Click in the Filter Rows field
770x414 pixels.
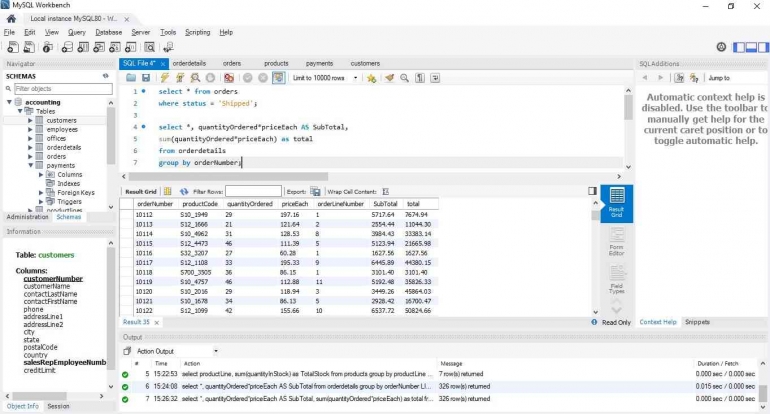coord(253,192)
